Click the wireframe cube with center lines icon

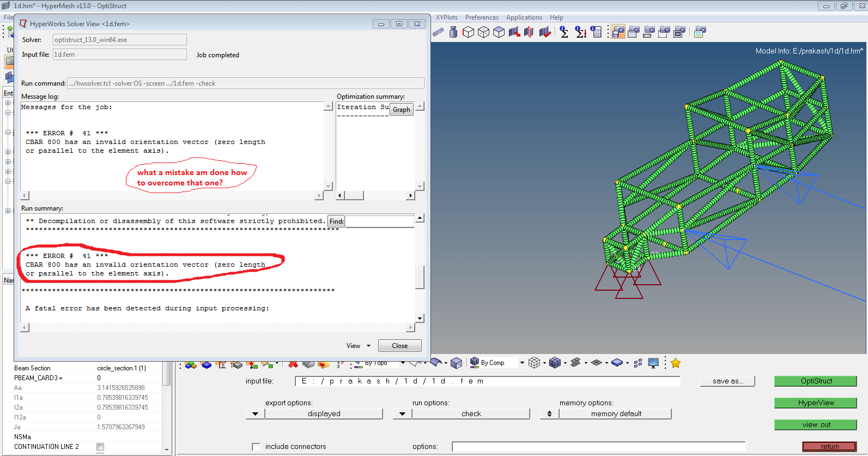483,32
